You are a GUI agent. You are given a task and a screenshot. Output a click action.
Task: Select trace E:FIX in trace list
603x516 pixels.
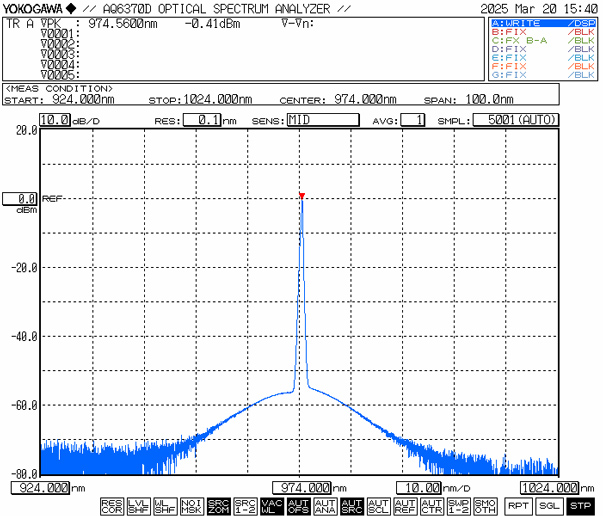pyautogui.click(x=543, y=58)
